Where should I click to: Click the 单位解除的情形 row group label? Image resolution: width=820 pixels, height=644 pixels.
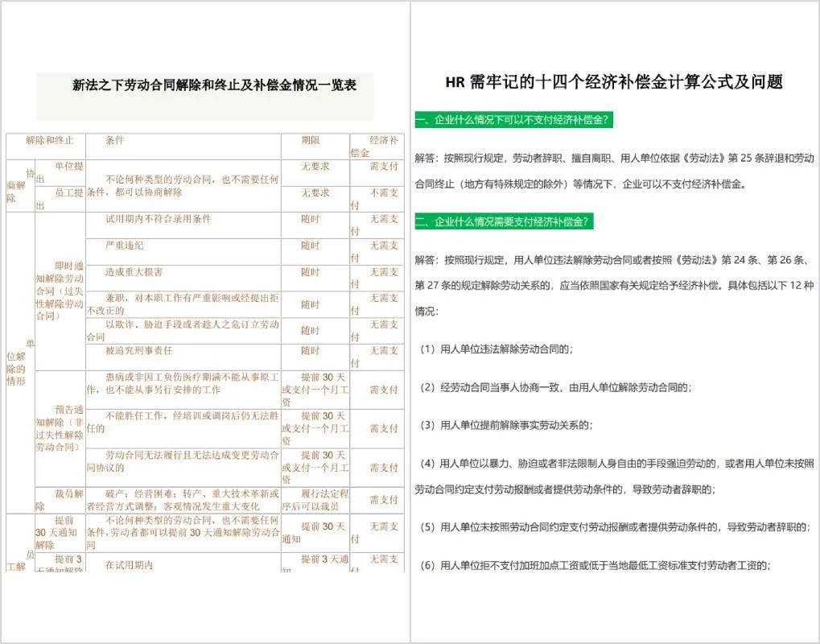pos(19,362)
